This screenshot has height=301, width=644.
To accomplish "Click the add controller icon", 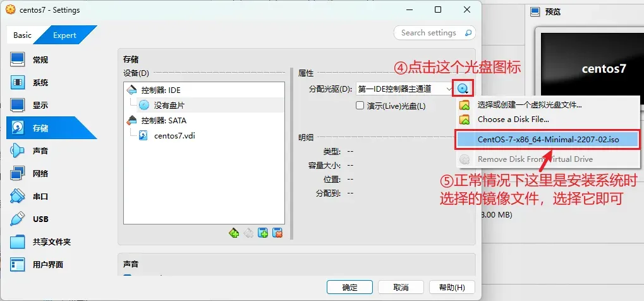I will [x=234, y=233].
